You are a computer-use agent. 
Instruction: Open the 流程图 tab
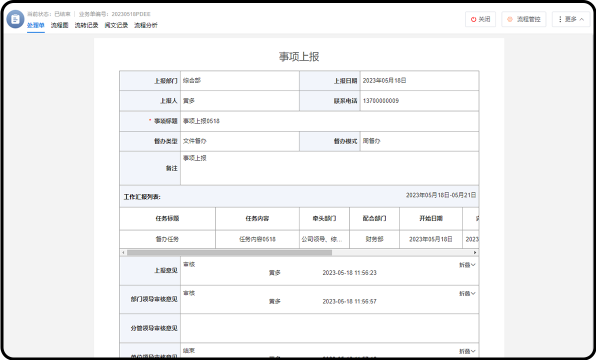point(60,25)
